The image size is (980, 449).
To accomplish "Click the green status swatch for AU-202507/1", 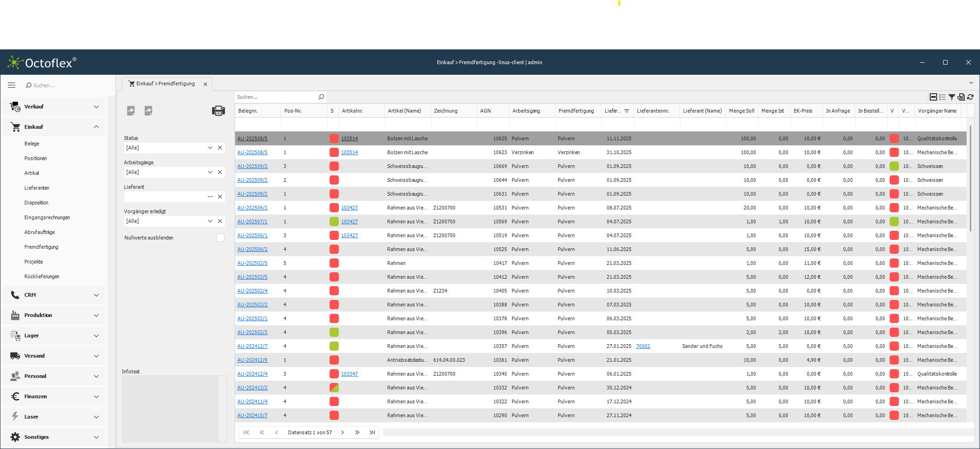I will pyautogui.click(x=334, y=222).
